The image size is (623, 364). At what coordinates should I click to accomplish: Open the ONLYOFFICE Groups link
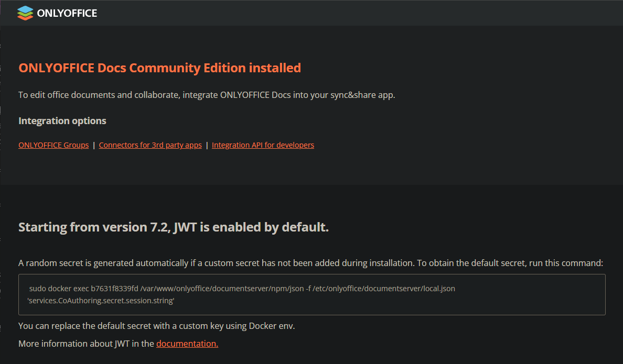[53, 145]
